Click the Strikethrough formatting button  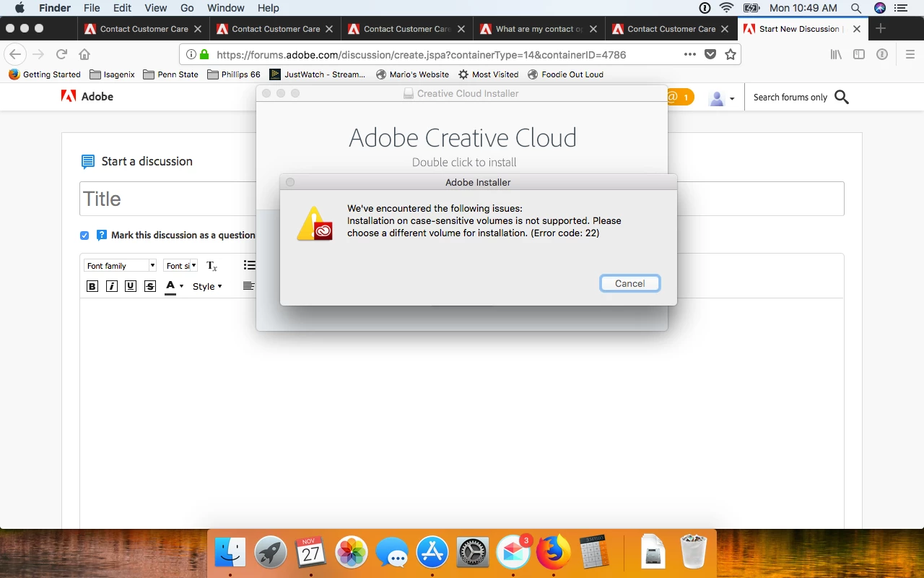click(150, 286)
